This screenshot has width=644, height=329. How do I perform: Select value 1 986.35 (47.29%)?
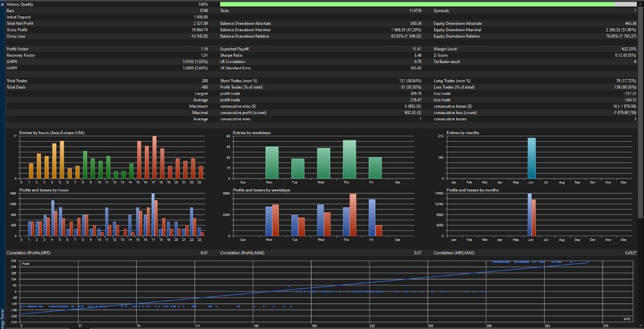coord(407,30)
